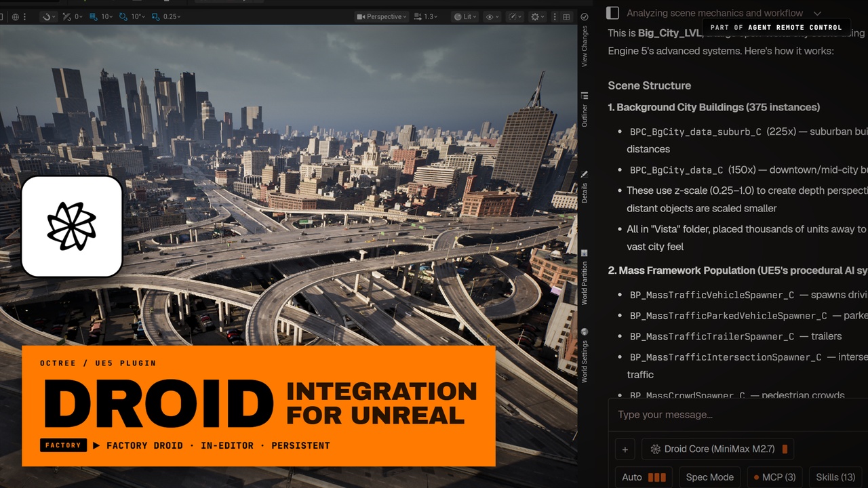Open the View Changes side tab
The image size is (868, 488).
[585, 45]
